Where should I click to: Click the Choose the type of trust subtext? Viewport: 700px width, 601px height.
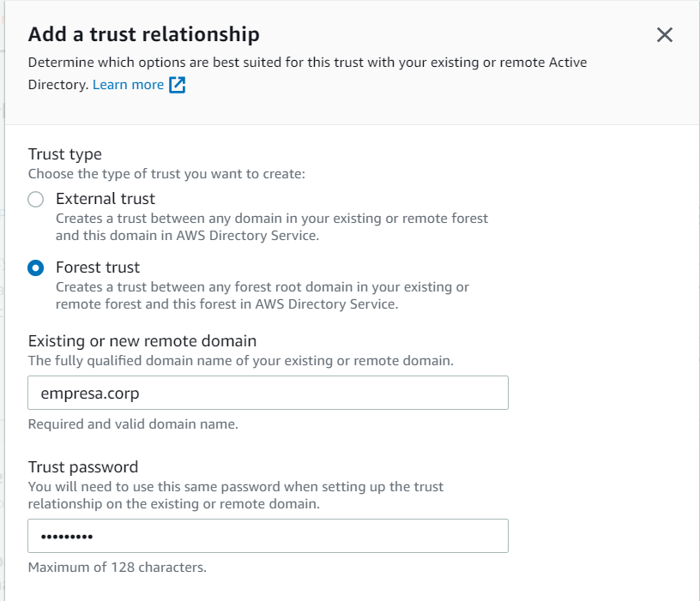point(166,173)
